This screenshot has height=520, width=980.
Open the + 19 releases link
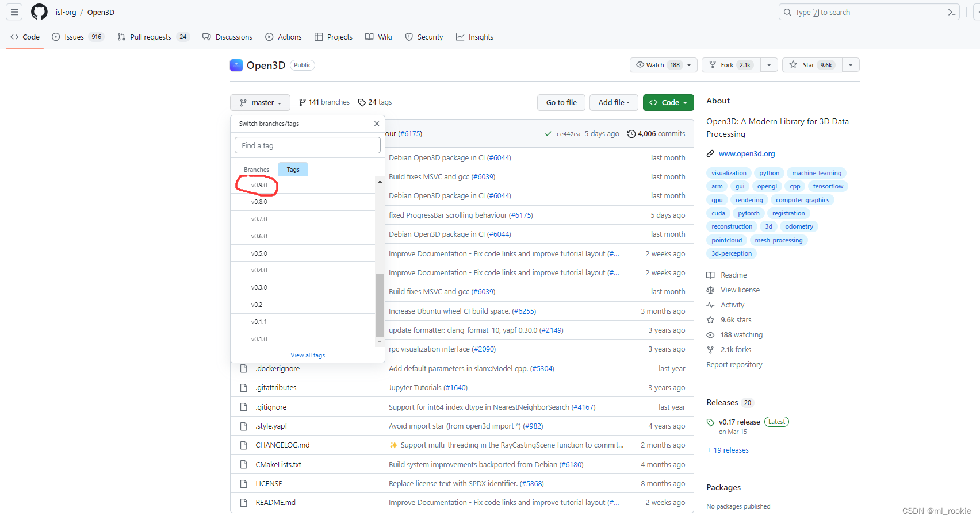point(728,450)
